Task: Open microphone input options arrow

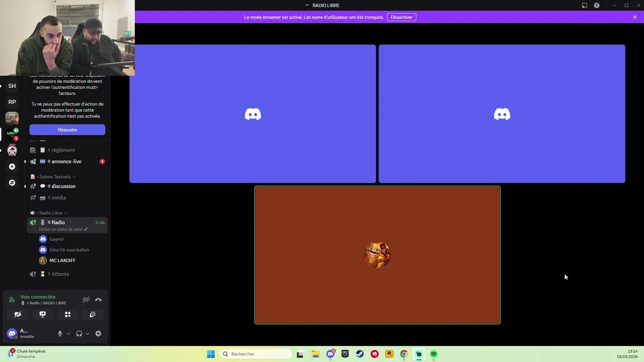Action: 68,333
